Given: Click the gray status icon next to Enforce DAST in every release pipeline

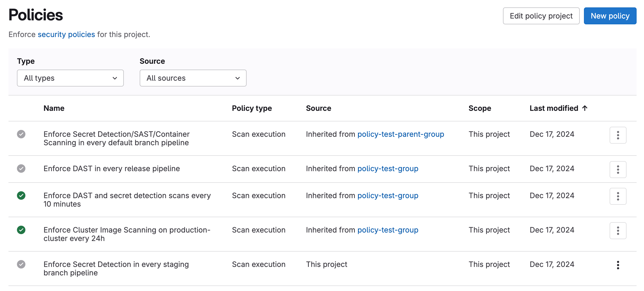Looking at the screenshot, I should [21, 169].
